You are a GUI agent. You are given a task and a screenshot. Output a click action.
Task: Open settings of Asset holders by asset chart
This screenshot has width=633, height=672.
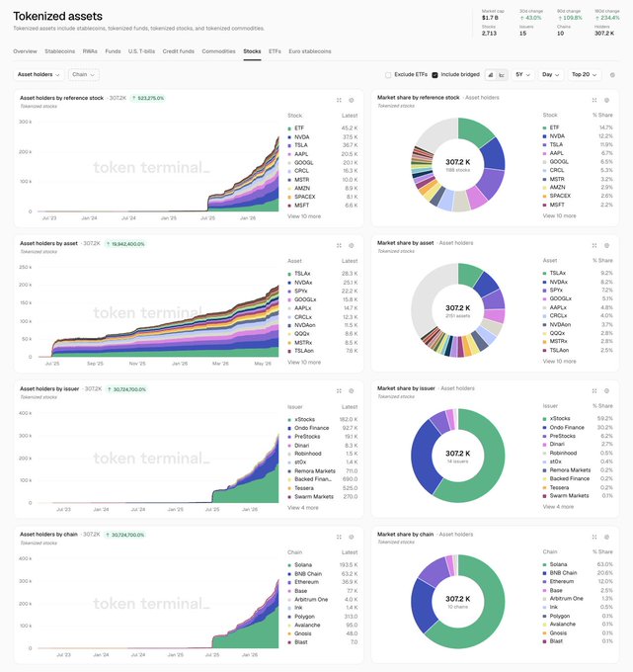tap(352, 245)
